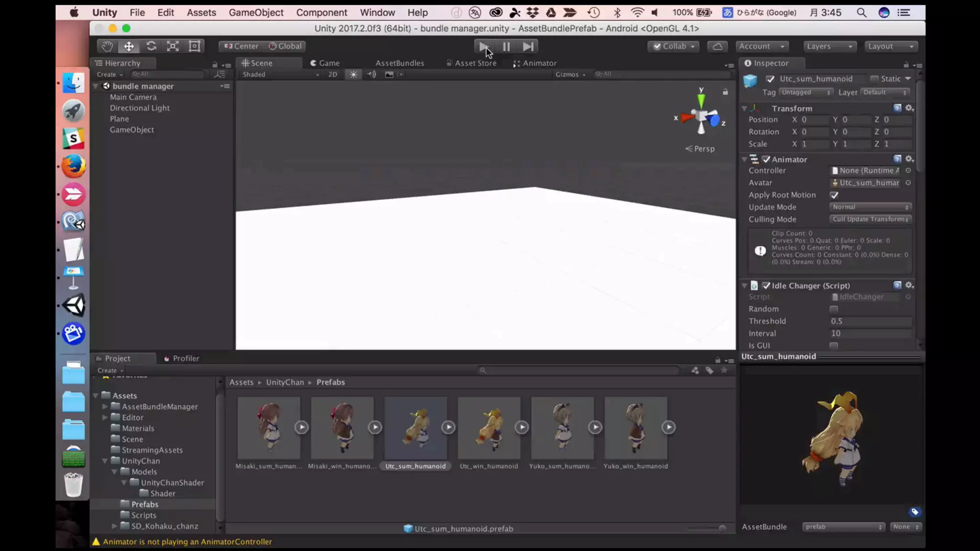Select the Rect Transform tool
980x551 pixels.
coord(194,46)
